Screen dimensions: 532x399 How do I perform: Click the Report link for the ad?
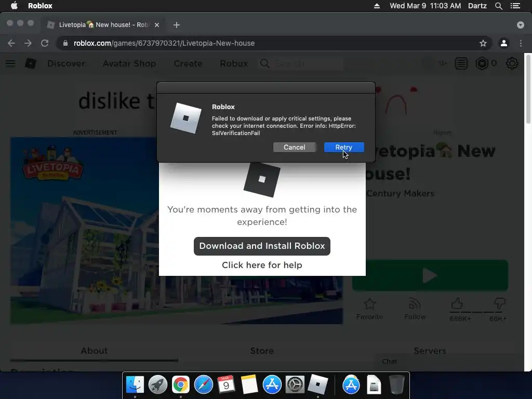click(443, 132)
